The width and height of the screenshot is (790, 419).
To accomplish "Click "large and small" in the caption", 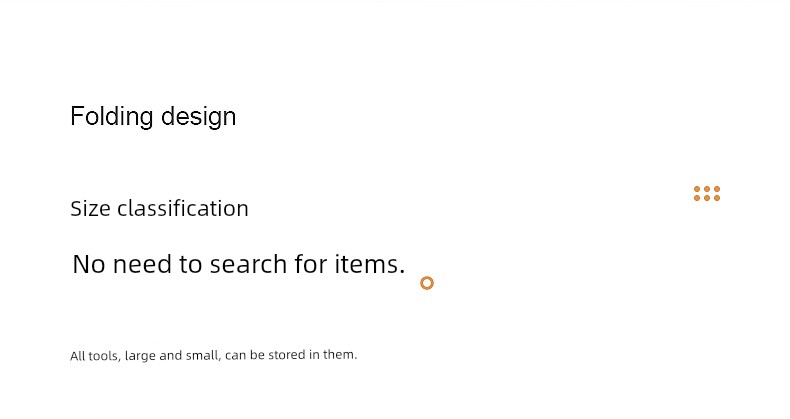I will 172,356.
